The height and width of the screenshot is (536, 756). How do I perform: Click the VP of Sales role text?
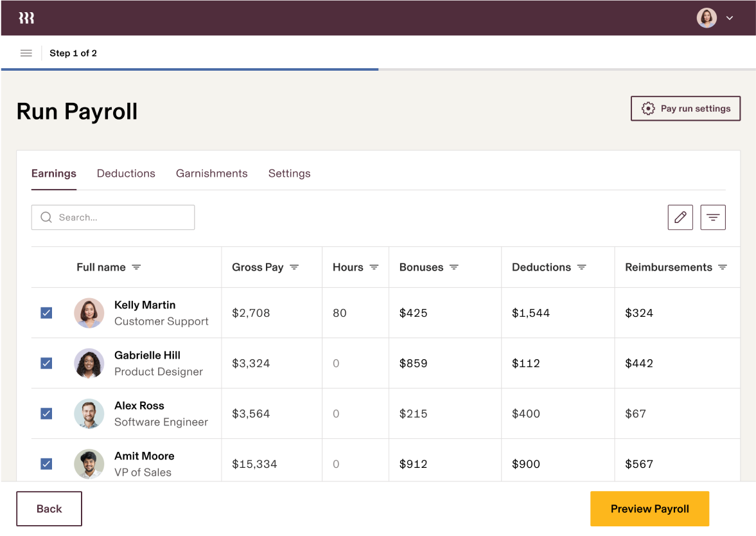pos(143,472)
